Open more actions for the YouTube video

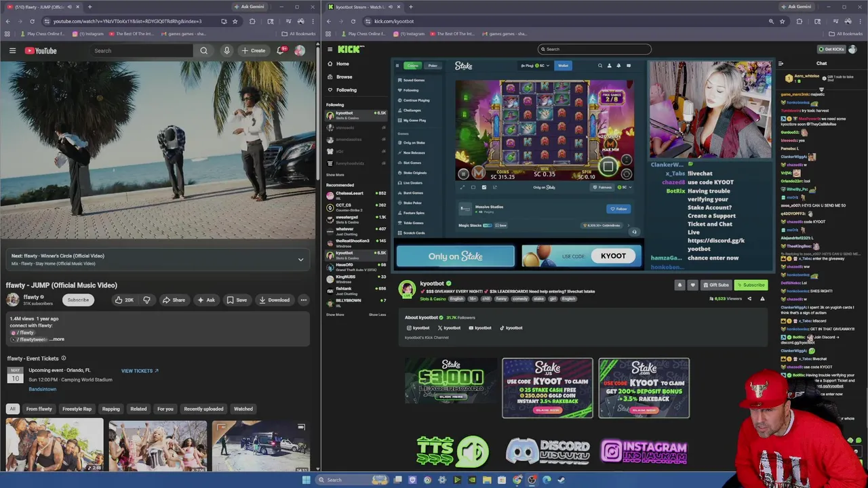point(303,300)
